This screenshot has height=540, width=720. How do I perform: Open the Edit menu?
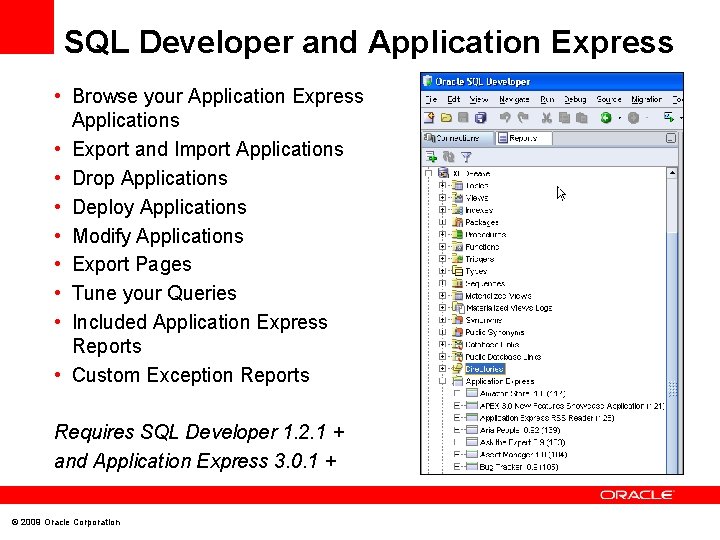pyautogui.click(x=453, y=99)
